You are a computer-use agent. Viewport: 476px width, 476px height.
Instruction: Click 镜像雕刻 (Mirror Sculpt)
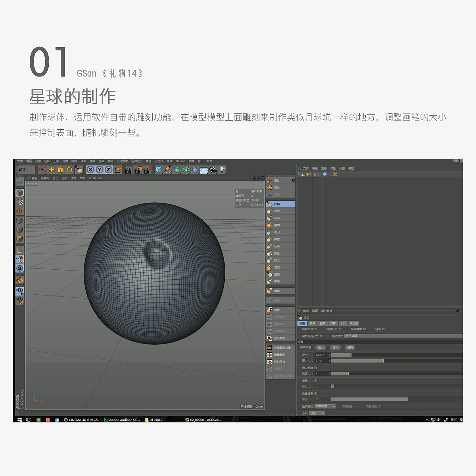click(281, 355)
